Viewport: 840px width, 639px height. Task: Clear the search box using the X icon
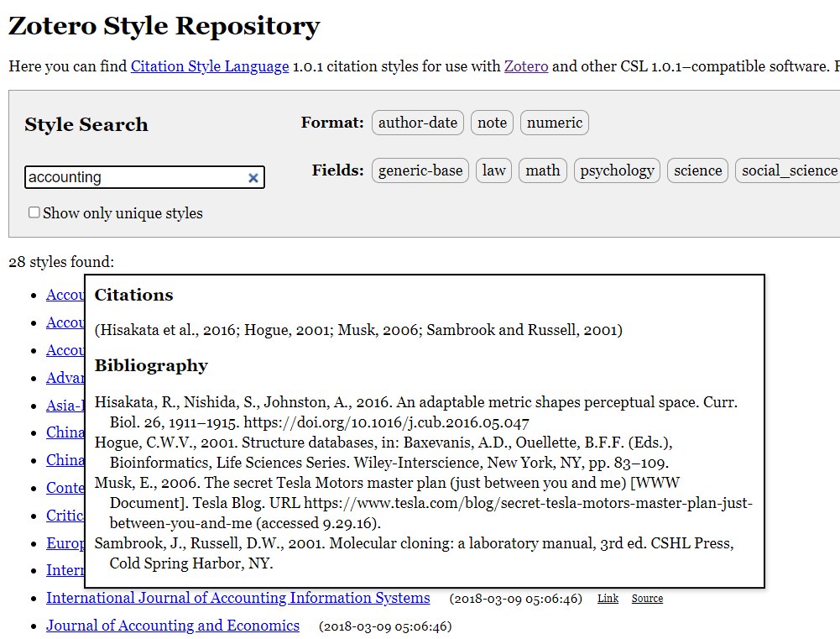[253, 177]
